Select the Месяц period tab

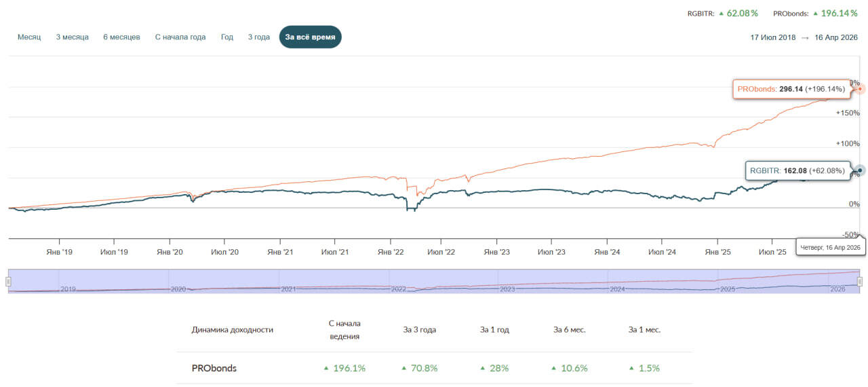pos(29,37)
